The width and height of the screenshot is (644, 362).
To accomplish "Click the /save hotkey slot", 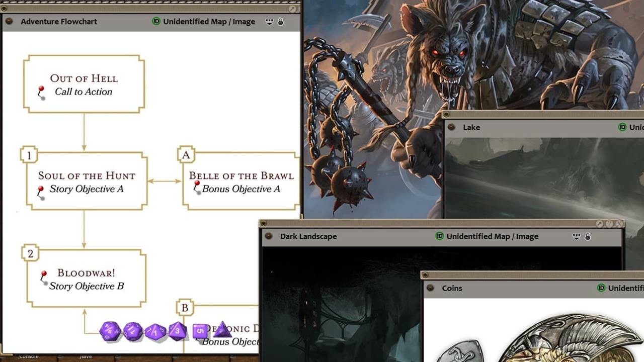I will pyautogui.click(x=86, y=356).
